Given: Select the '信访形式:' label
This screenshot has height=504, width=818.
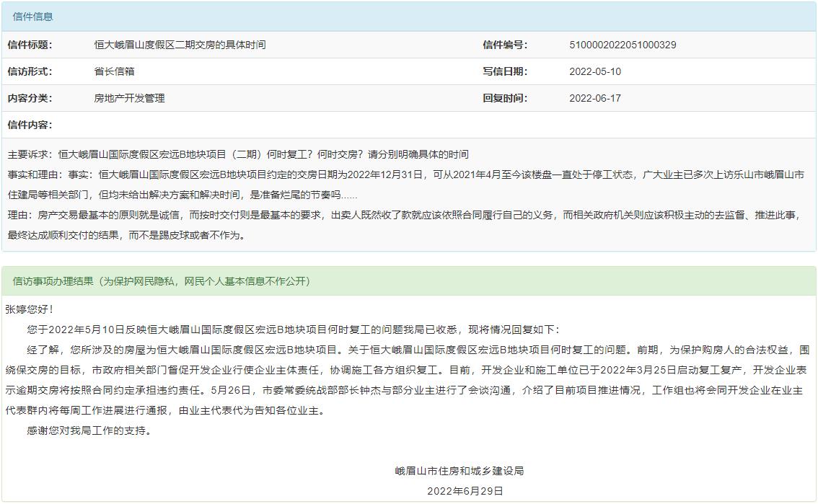Looking at the screenshot, I should (30, 71).
